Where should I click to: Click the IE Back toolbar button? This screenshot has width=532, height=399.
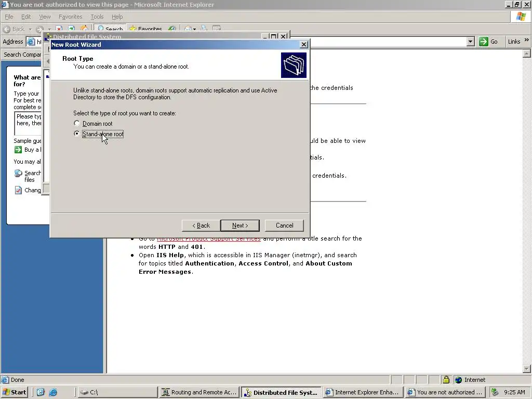[14, 29]
